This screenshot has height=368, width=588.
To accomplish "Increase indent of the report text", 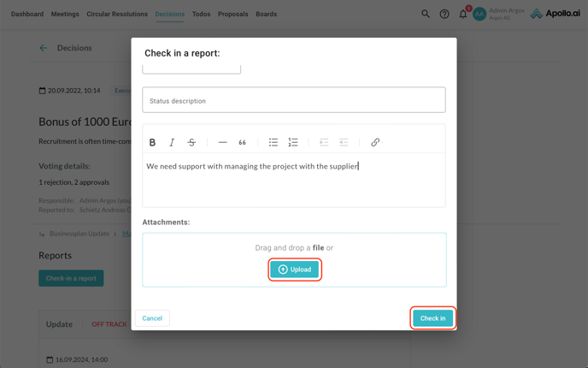I will [324, 142].
